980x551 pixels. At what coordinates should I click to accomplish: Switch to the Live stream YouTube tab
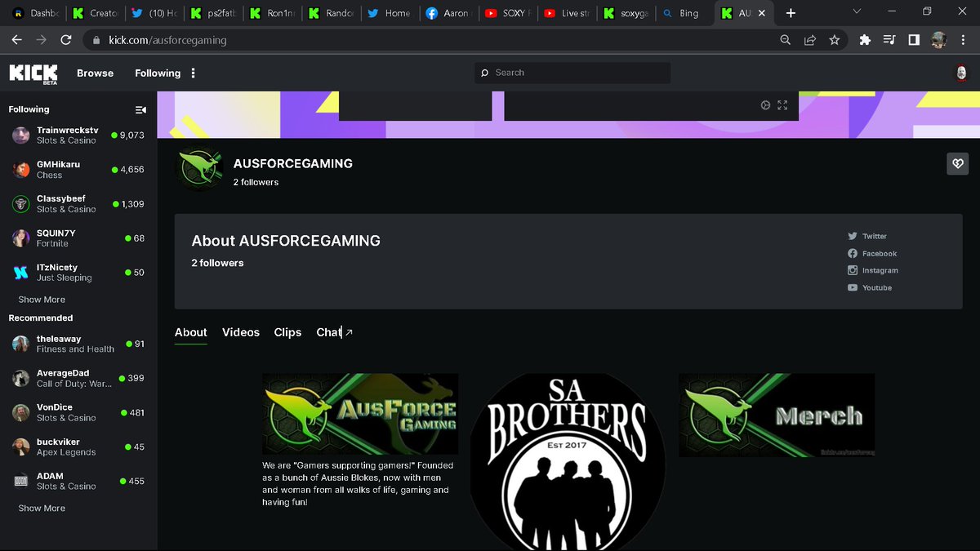(567, 13)
